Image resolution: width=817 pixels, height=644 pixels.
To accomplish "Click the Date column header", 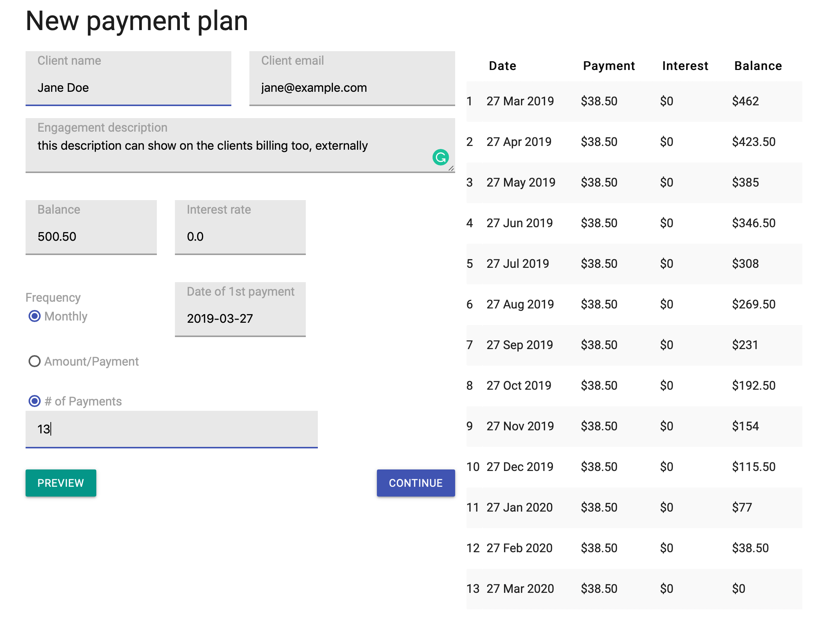I will (x=502, y=66).
